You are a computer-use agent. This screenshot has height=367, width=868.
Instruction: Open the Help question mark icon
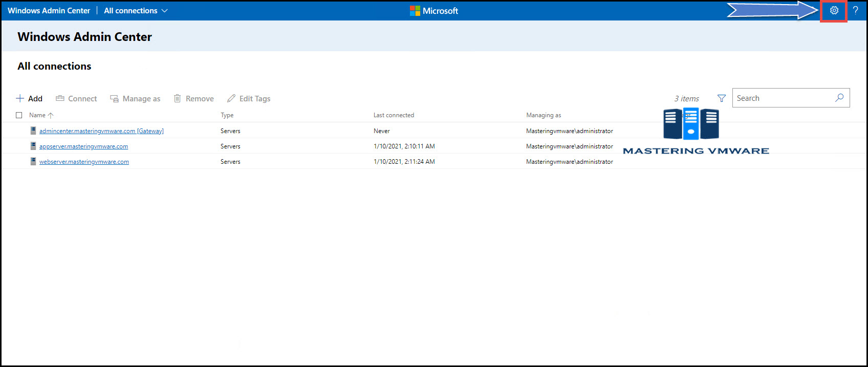855,10
